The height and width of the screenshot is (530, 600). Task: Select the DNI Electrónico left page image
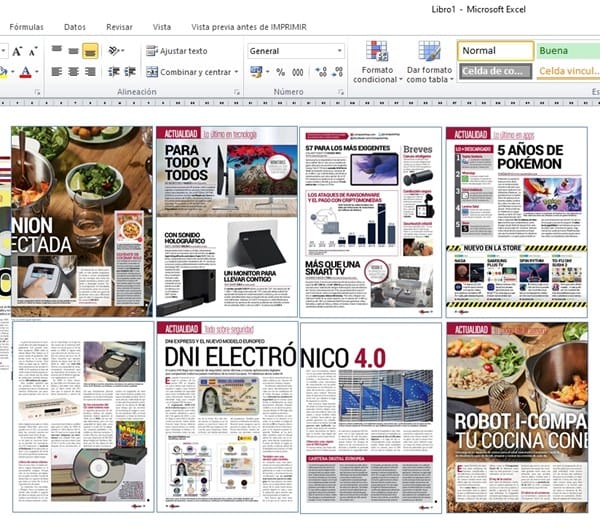[x=227, y=417]
